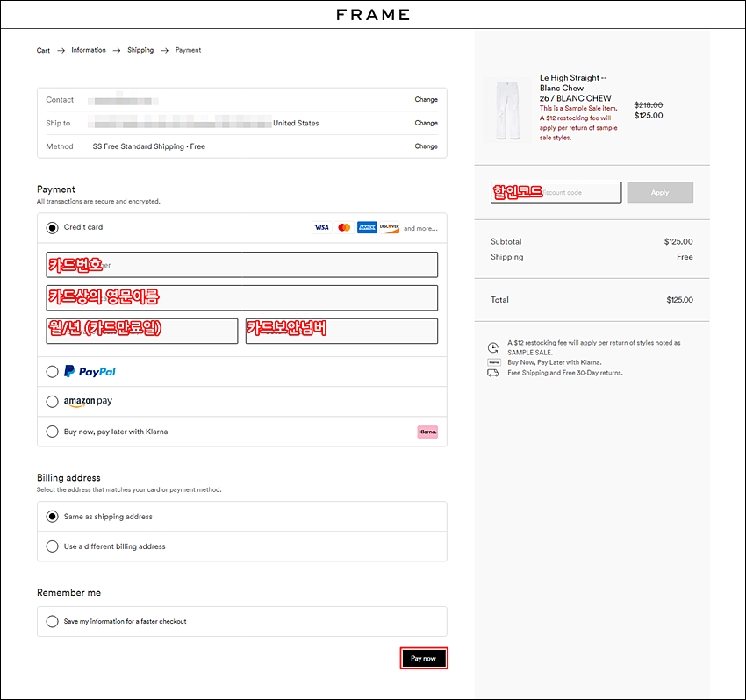Select the Amazon Pay radio button

pyautogui.click(x=53, y=402)
